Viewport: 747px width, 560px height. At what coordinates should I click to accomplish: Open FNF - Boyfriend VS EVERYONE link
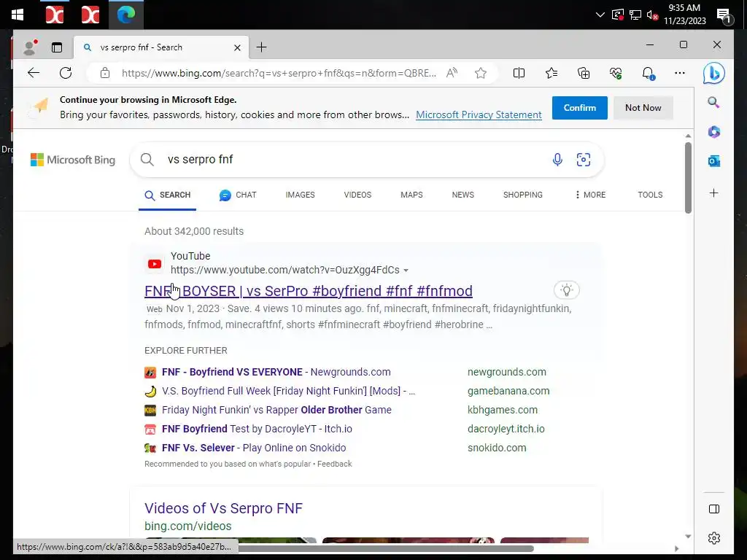point(276,372)
